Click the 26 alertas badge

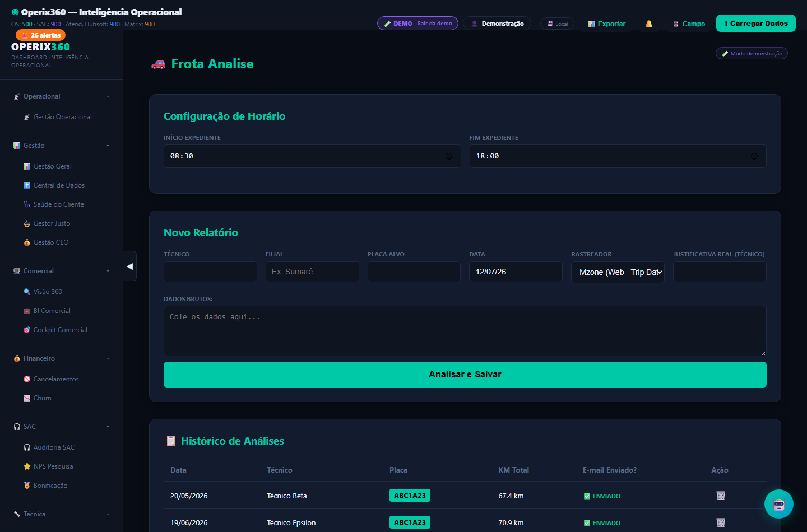(41, 35)
